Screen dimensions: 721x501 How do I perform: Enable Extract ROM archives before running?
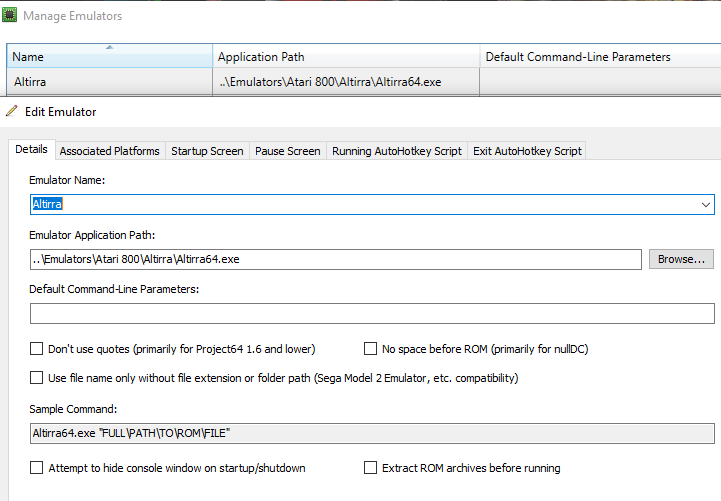370,468
